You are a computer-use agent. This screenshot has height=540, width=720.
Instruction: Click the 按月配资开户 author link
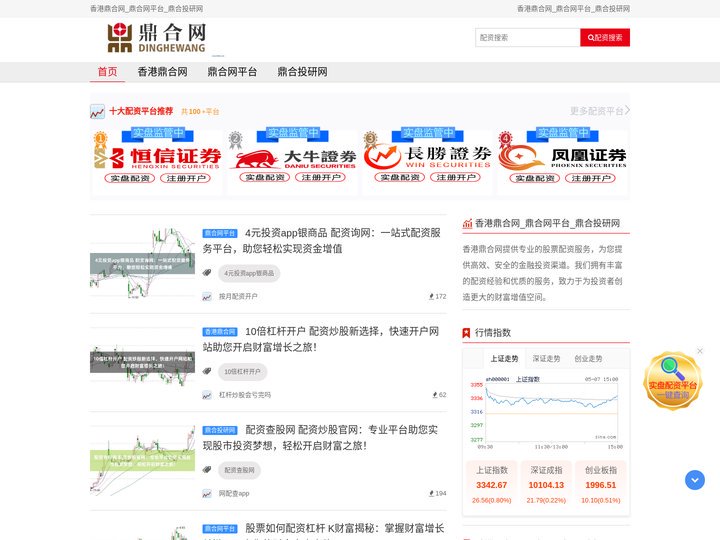238,297
